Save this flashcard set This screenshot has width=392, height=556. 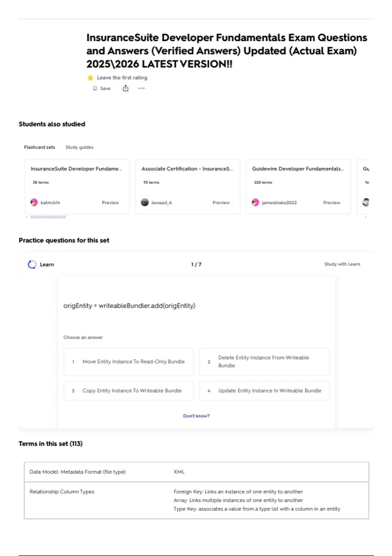tap(102, 88)
